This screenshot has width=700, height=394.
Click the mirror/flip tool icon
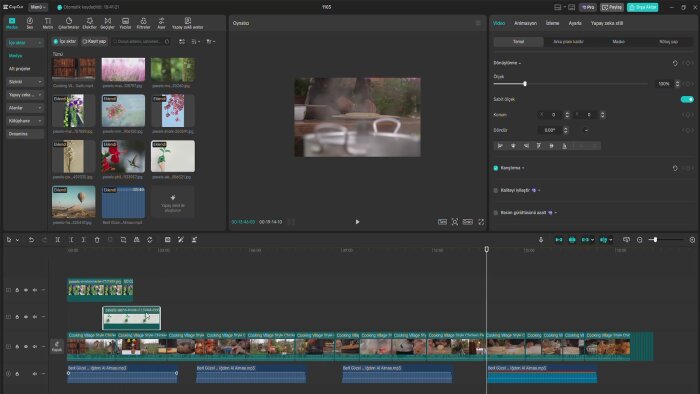137,240
